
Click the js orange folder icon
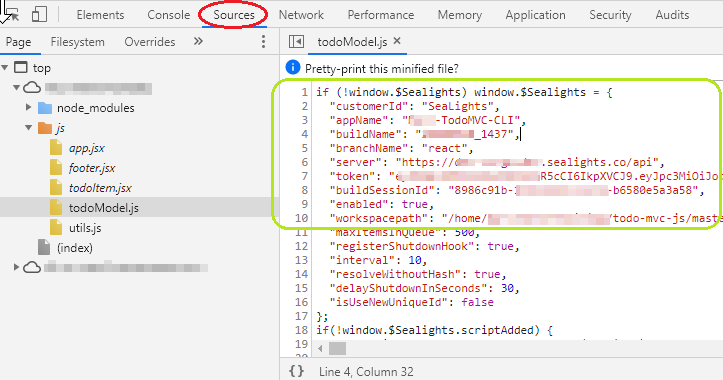(45, 128)
